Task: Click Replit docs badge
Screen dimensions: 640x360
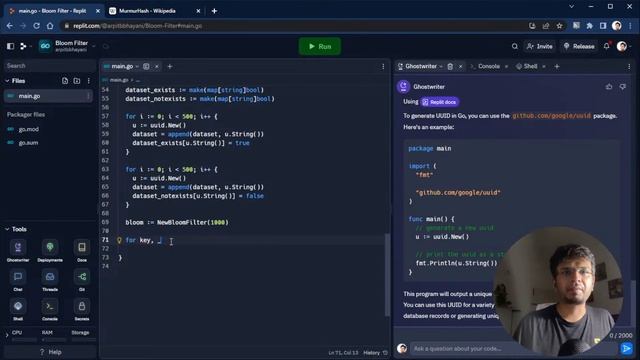Action: (x=440, y=102)
